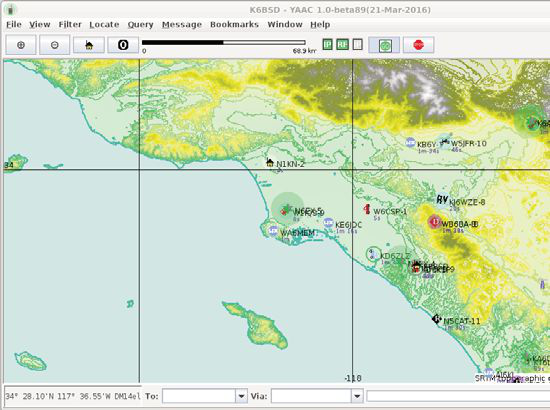Click the W5JFR-10 callsign label
Image resolution: width=550 pixels, height=410 pixels.
pyautogui.click(x=469, y=143)
